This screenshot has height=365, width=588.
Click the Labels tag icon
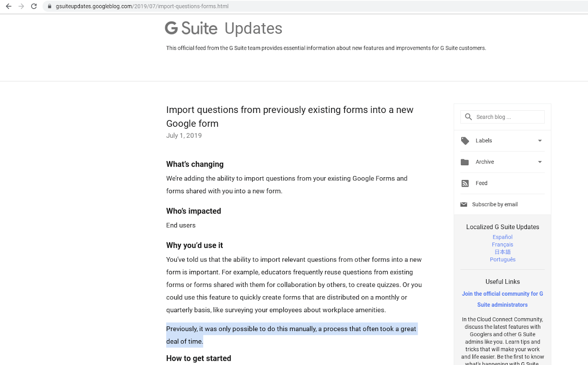tap(465, 141)
